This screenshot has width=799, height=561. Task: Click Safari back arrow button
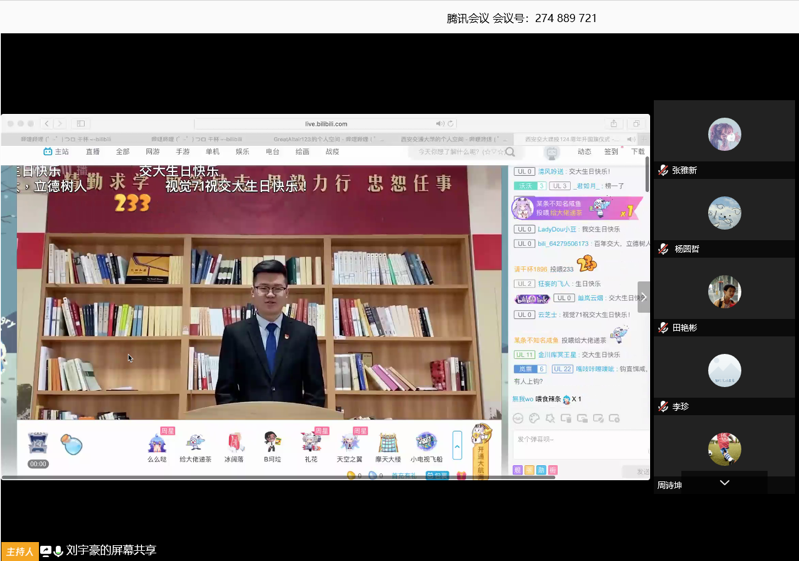pos(47,123)
